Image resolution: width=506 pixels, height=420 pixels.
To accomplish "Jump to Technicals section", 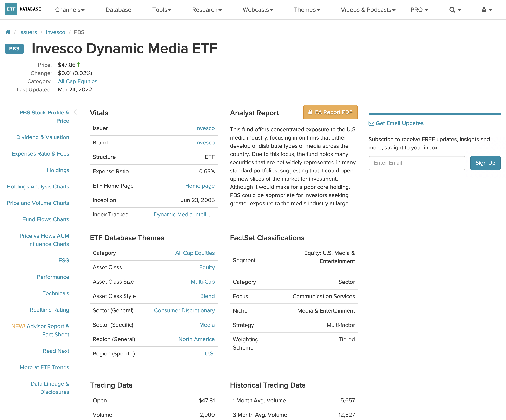I will (x=56, y=293).
